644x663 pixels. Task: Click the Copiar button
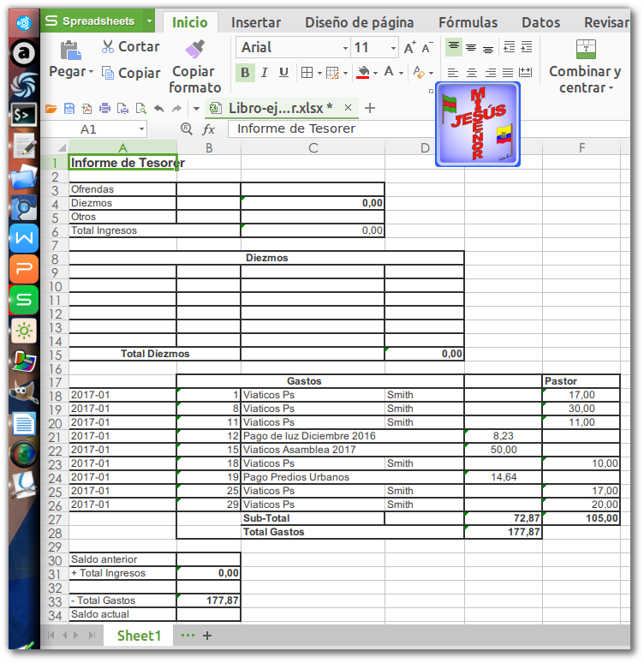(131, 73)
